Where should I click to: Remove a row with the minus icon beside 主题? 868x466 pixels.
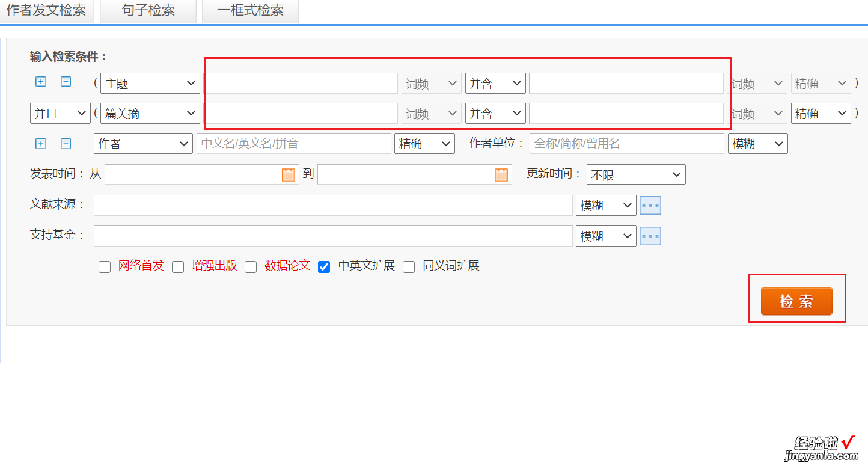pyautogui.click(x=66, y=81)
